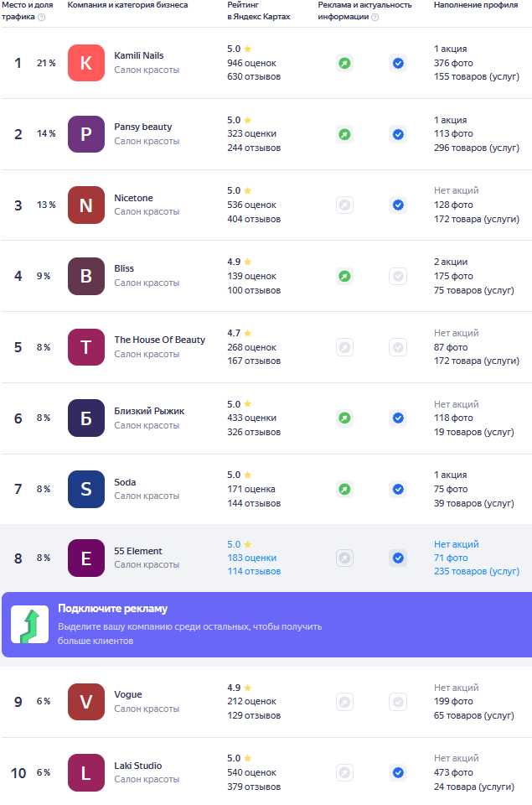The height and width of the screenshot is (805, 532).
Task: Click the blue verified badge for 55 Element
Action: tap(398, 558)
